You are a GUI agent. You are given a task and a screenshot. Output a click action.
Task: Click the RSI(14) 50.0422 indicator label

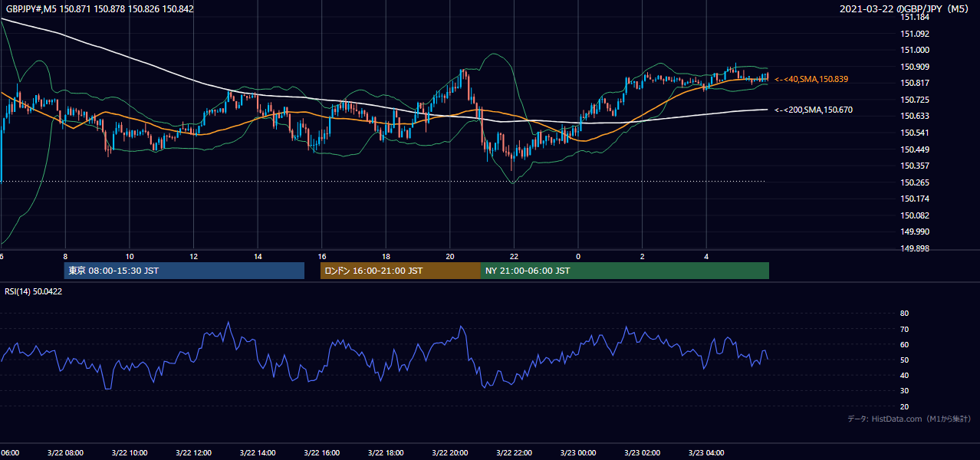coord(34,292)
